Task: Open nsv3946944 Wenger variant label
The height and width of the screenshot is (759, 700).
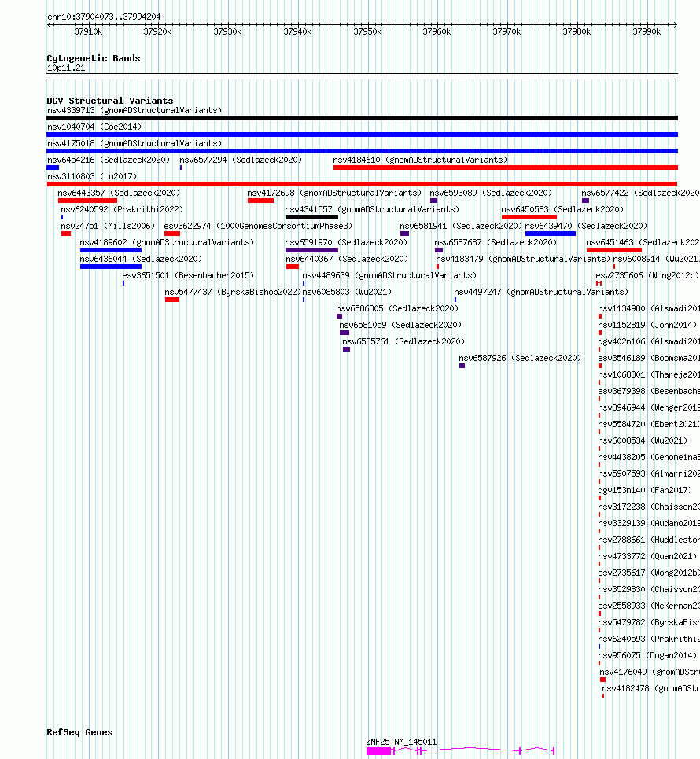Action: pyautogui.click(x=649, y=407)
